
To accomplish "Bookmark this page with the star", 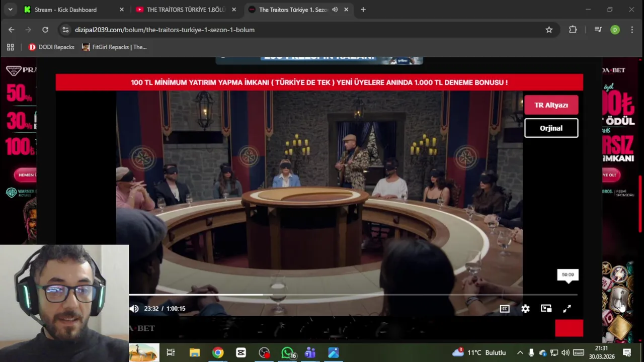I will (x=549, y=30).
